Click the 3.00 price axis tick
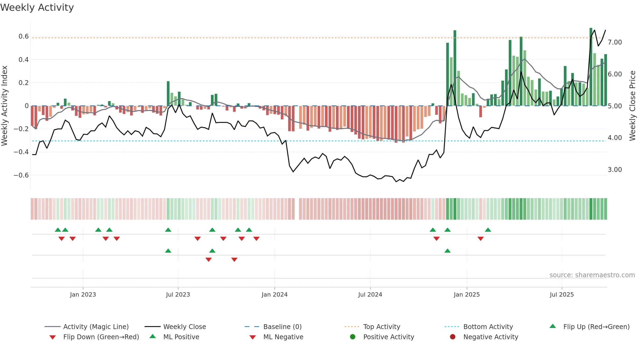Image resolution: width=644 pixels, height=362 pixels. [x=615, y=169]
